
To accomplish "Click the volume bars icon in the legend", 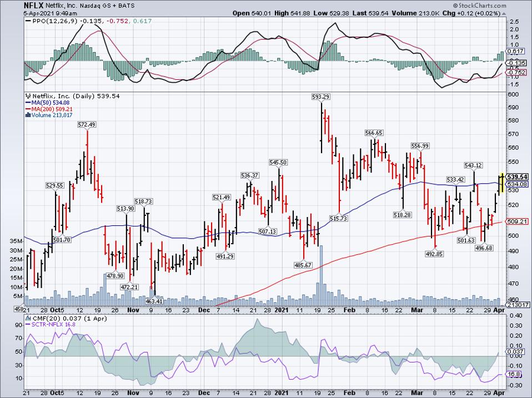I will point(28,115).
